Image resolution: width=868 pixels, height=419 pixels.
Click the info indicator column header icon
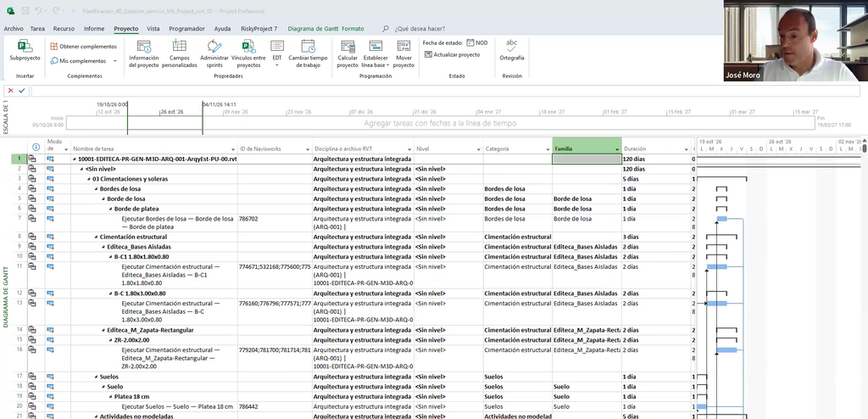click(36, 147)
